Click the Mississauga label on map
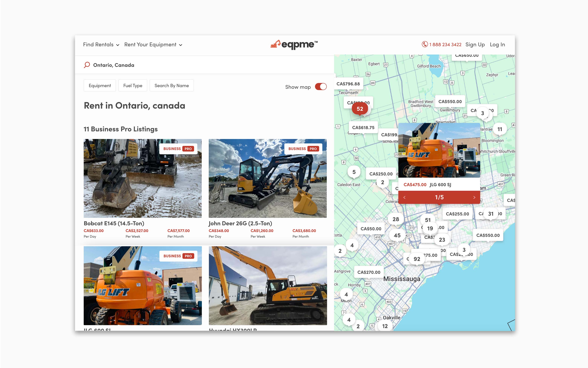The image size is (588, 368). (402, 279)
